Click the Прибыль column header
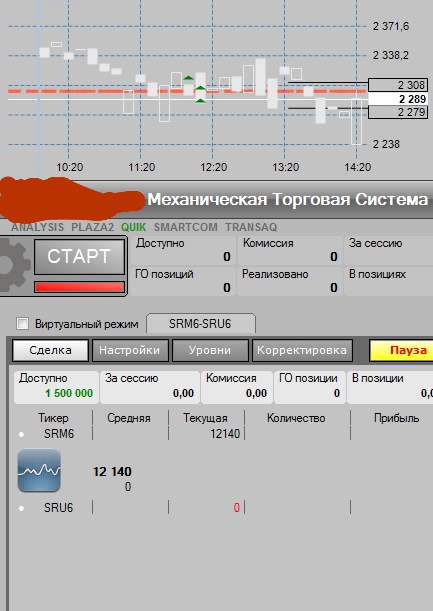This screenshot has height=611, width=433. 396,418
